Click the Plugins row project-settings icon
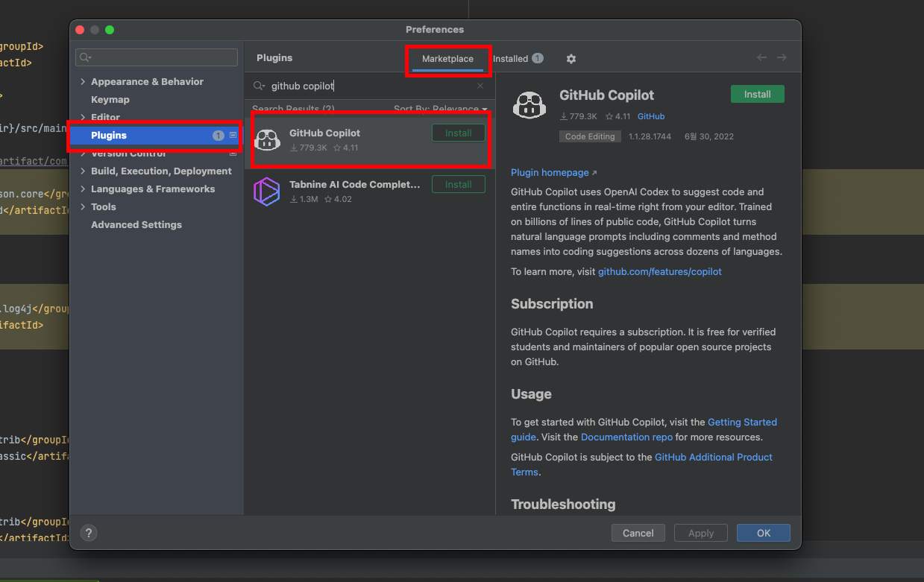 (x=233, y=136)
